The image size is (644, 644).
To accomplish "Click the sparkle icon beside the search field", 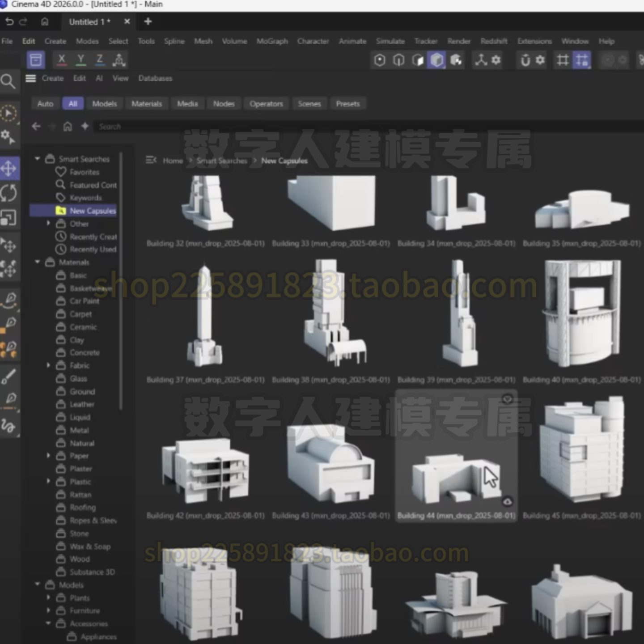I will click(85, 127).
